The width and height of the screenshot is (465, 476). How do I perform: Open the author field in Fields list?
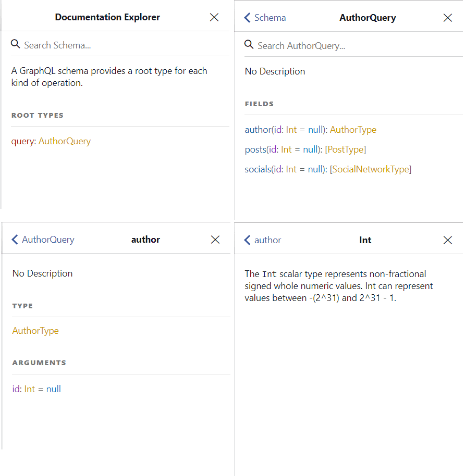[x=258, y=130]
